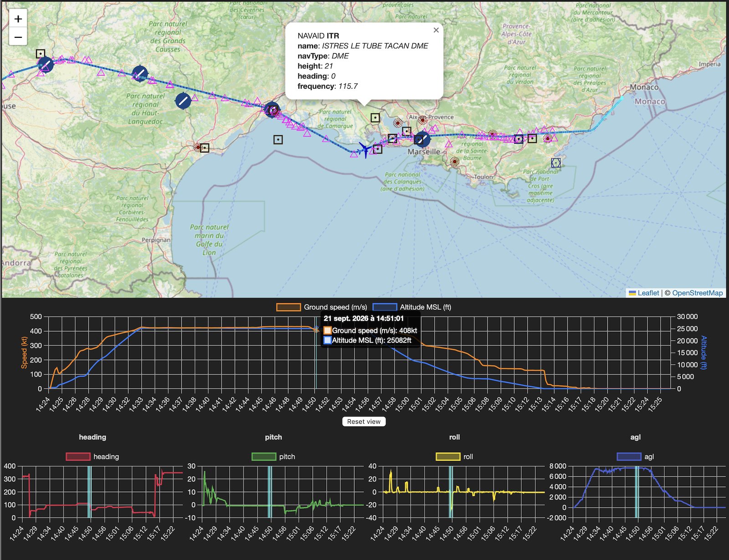Toggle the Ground speed legend item
Image resolution: width=729 pixels, height=560 pixels.
(322, 307)
